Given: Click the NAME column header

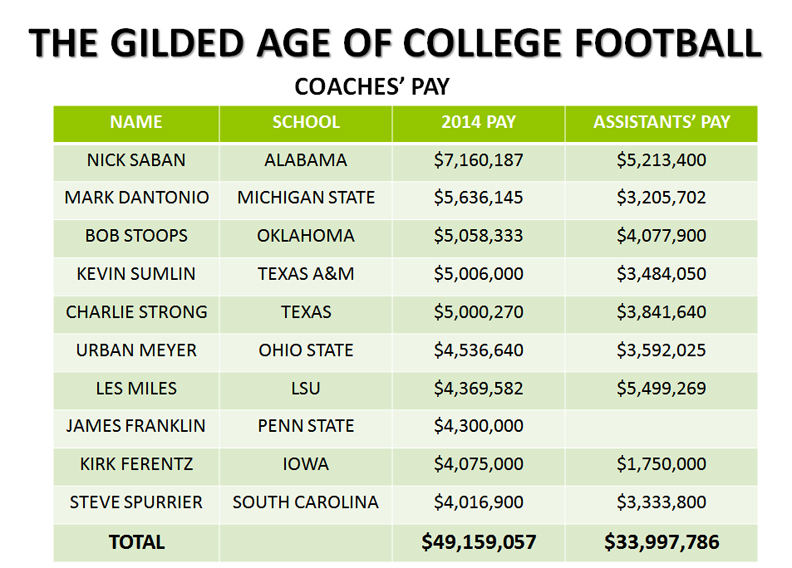Looking at the screenshot, I should 136,122.
